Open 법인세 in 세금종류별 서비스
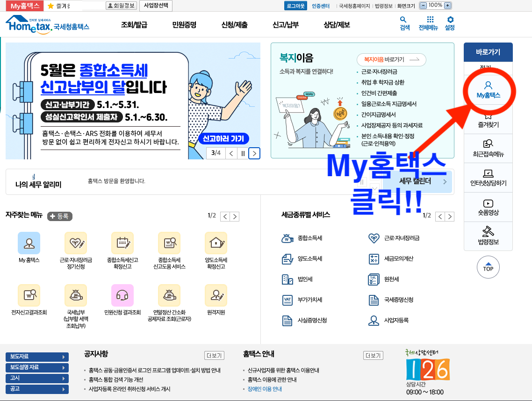The image size is (532, 401). [x=297, y=279]
